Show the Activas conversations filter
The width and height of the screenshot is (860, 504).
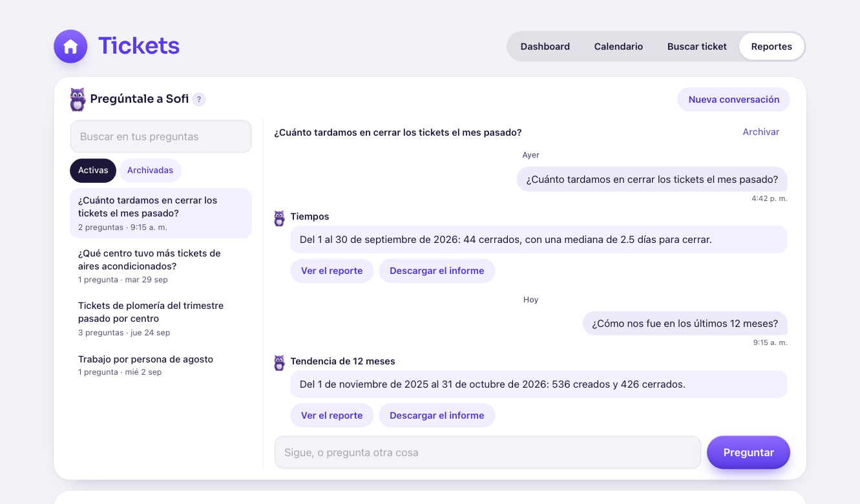point(93,171)
